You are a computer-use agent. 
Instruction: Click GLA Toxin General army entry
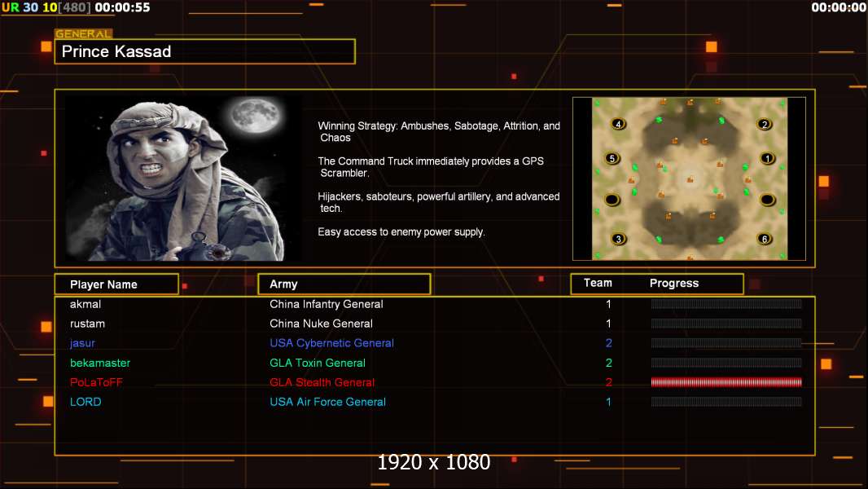tap(318, 363)
